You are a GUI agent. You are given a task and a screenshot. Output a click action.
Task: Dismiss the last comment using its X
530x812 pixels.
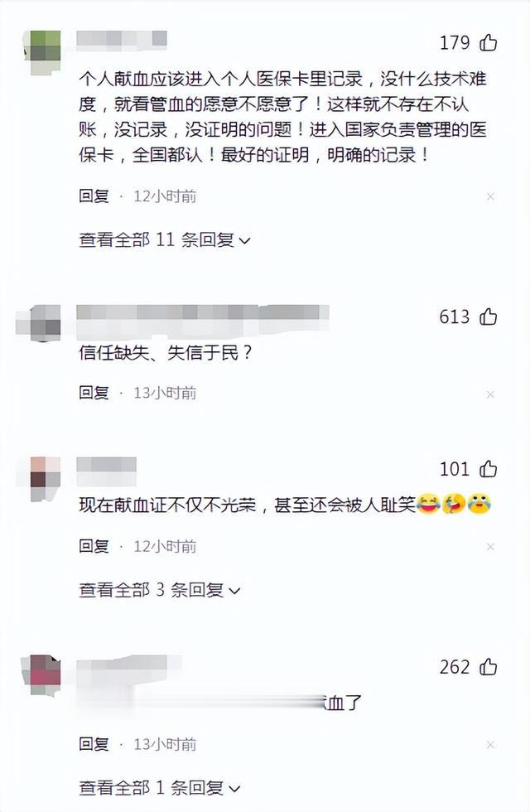point(490,745)
